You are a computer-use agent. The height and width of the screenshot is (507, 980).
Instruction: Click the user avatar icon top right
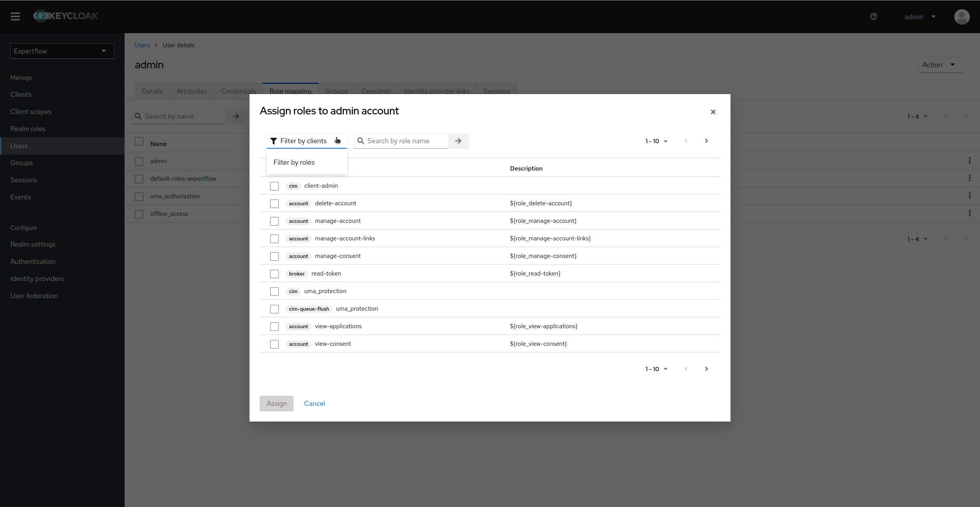(x=962, y=17)
